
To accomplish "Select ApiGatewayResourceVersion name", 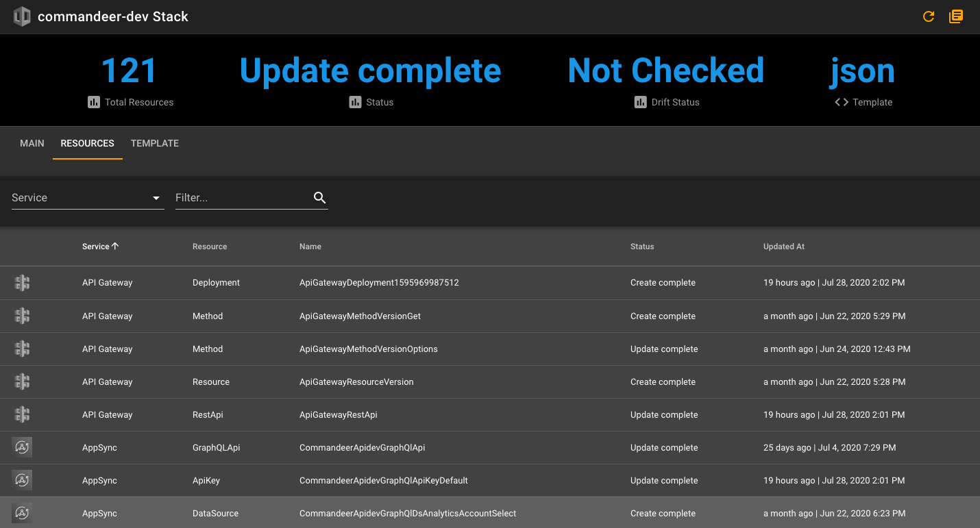I will coord(356,381).
